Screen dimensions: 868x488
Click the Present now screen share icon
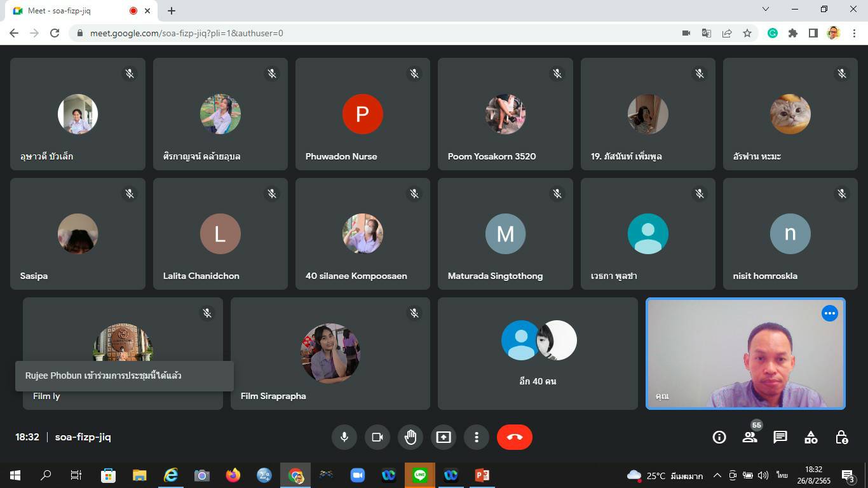coord(444,437)
